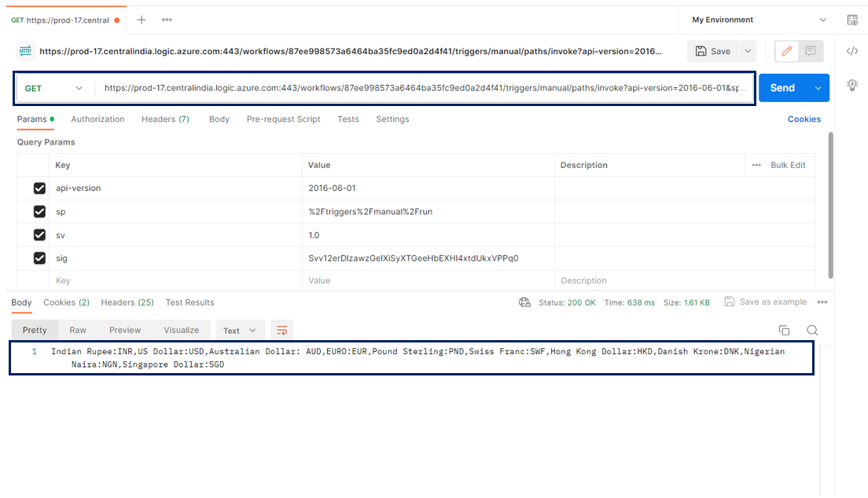Open the code snippet generator panel
The height and width of the screenshot is (498, 868).
(x=851, y=50)
